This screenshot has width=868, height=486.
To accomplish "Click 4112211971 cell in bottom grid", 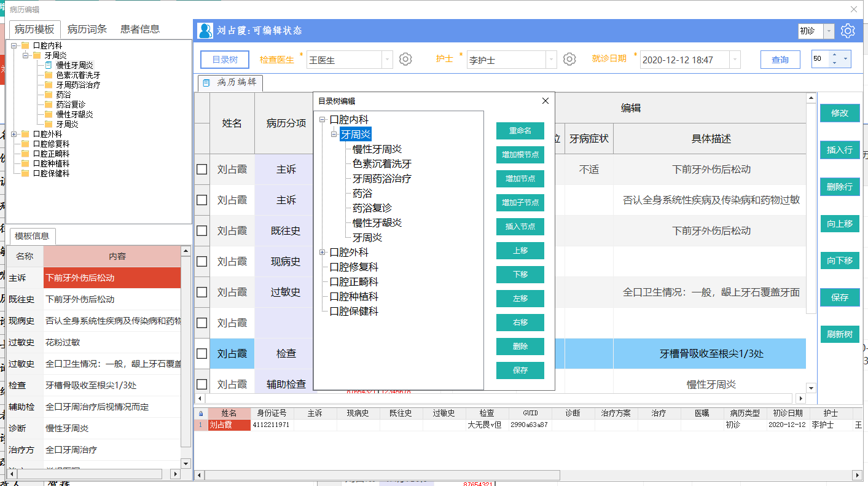I will 273,425.
